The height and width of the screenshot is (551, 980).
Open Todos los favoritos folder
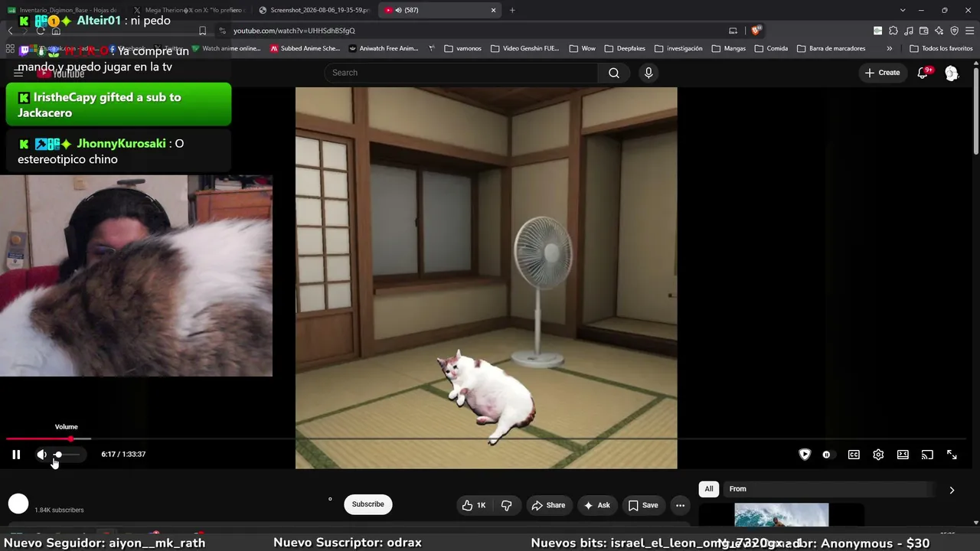click(941, 48)
